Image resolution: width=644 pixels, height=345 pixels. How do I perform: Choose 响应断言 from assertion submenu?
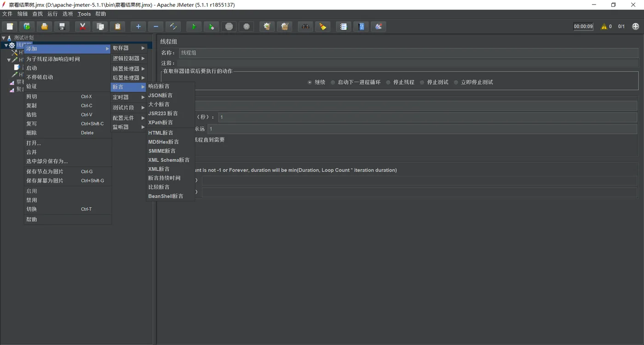171,86
